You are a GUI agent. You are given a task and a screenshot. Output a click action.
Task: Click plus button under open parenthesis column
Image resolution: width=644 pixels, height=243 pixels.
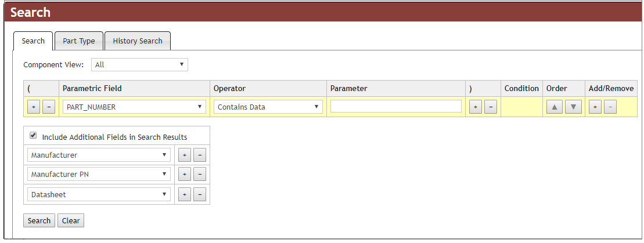pyautogui.click(x=34, y=107)
